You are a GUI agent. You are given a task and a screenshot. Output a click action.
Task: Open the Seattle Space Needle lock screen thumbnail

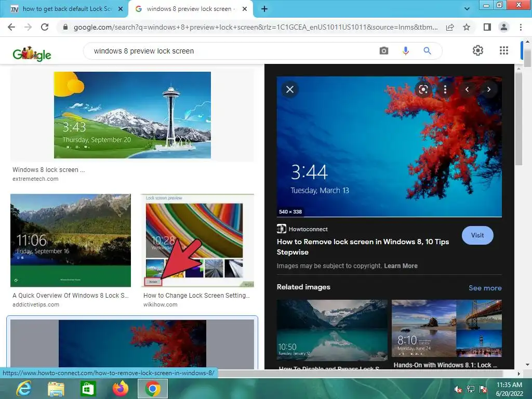click(132, 115)
